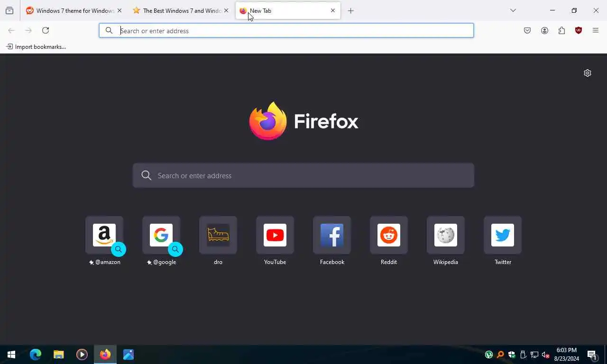Open the hamburger application menu

tap(596, 30)
